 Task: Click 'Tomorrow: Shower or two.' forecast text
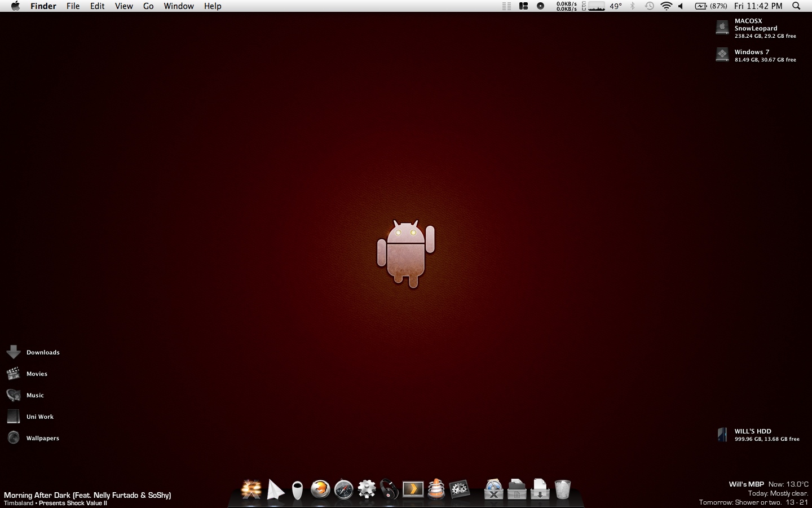click(x=740, y=502)
